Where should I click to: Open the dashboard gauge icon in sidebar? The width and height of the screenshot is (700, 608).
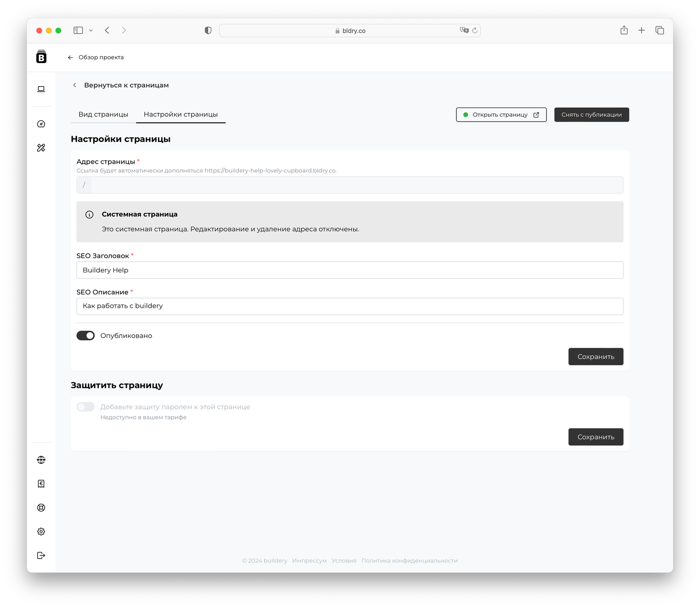click(41, 124)
